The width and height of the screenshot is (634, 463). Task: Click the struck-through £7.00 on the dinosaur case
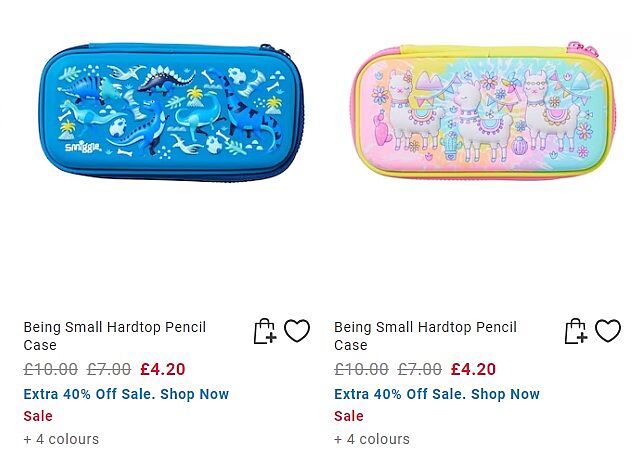point(109,370)
